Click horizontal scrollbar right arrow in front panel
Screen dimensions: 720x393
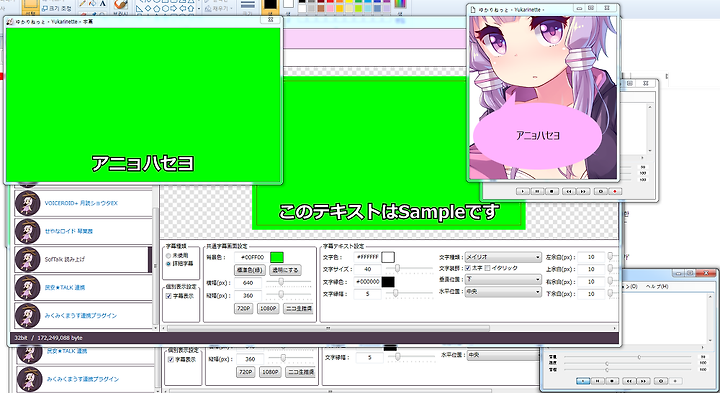pos(614,328)
